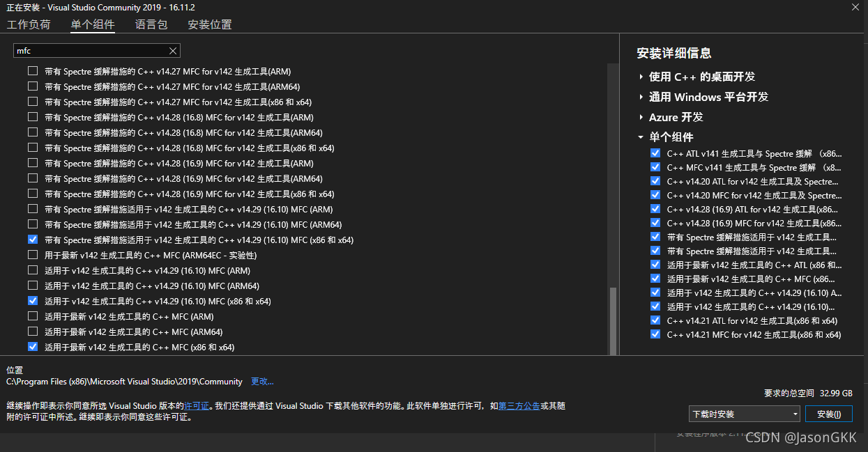Clear the mfc search box with X icon
Screen dimensions: 868x452
tap(173, 51)
